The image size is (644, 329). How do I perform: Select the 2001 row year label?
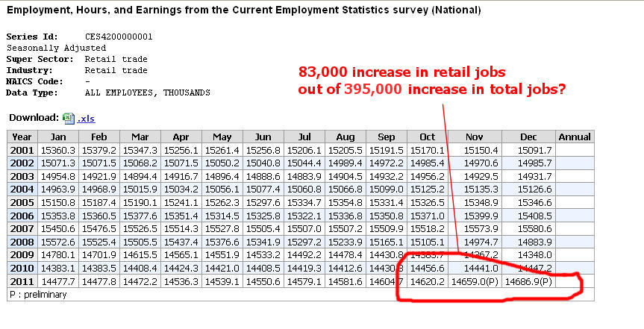22,150
